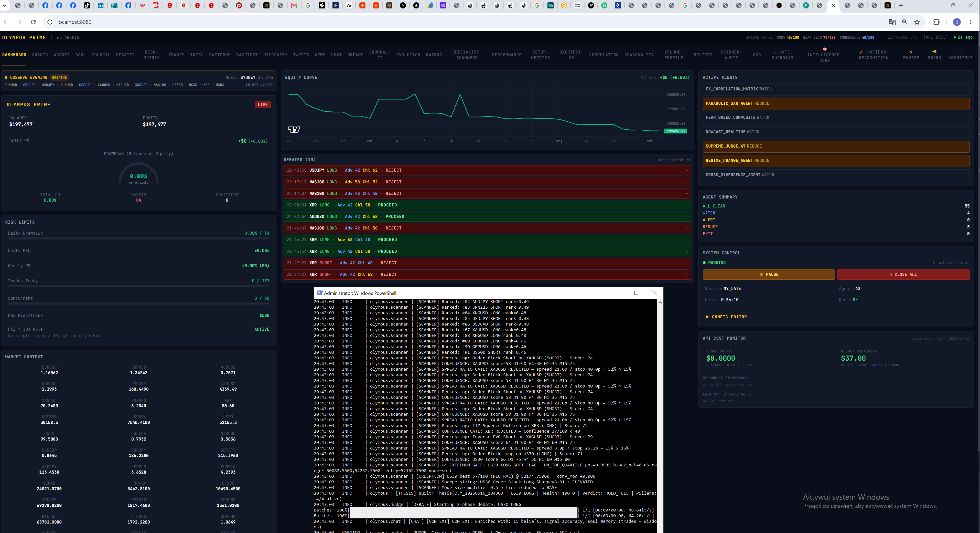
Task: Switch to the LinkedIn browser tab
Action: (x=100, y=5)
